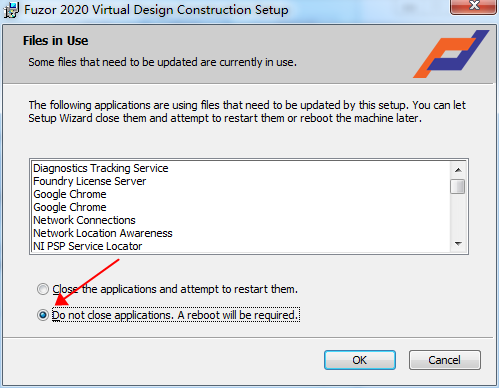Click the Fuzor orange-blue logo

point(451,54)
